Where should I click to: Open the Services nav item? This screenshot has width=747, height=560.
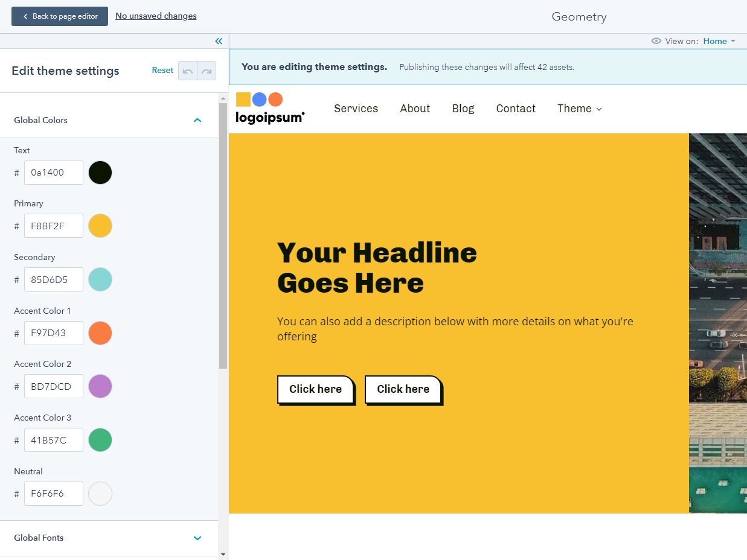tap(356, 109)
